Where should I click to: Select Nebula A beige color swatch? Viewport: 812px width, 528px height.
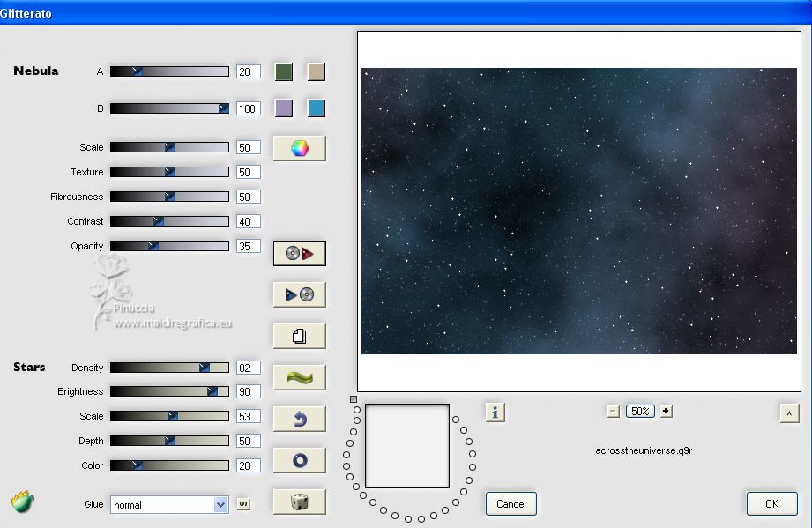(x=316, y=72)
